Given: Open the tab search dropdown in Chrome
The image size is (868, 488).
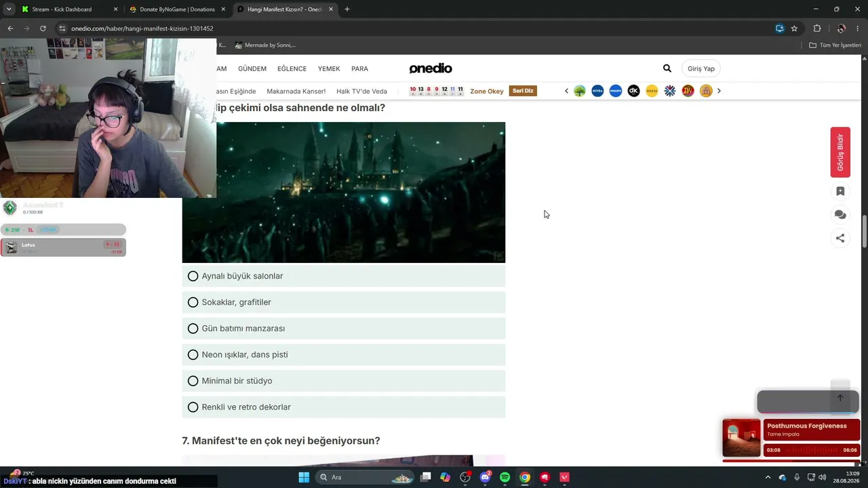Looking at the screenshot, I should (9, 9).
